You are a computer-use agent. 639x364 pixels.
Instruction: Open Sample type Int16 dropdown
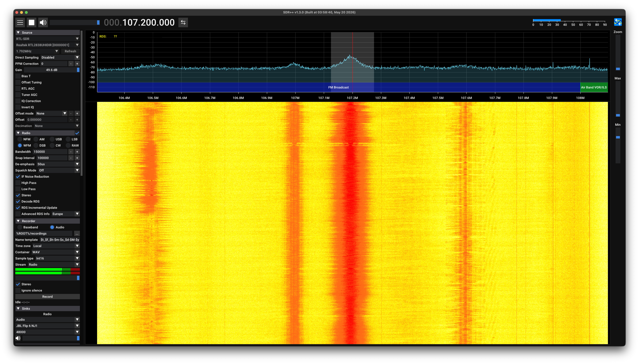[x=58, y=259]
